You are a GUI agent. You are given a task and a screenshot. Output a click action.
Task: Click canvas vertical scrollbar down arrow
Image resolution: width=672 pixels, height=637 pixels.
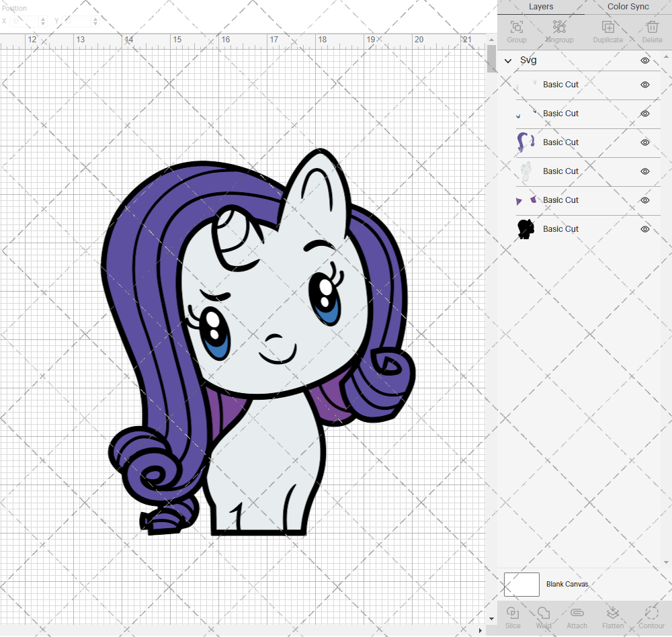[491, 619]
